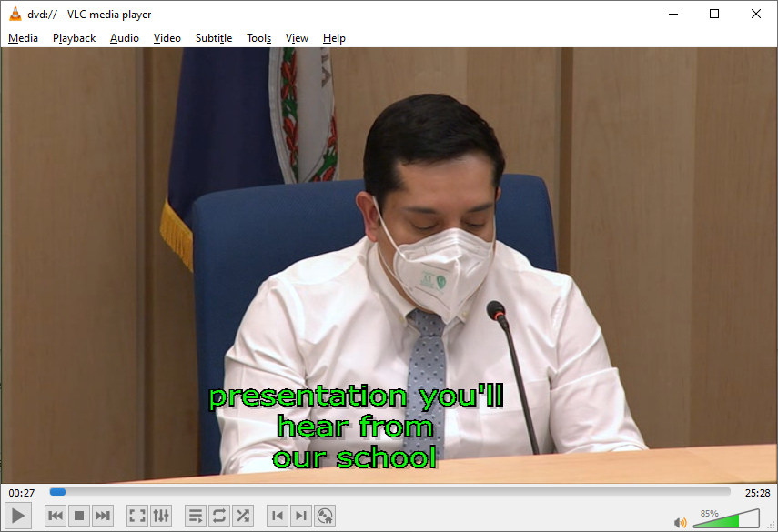The image size is (778, 532).
Task: Start playback with the Play button
Action: (x=18, y=516)
